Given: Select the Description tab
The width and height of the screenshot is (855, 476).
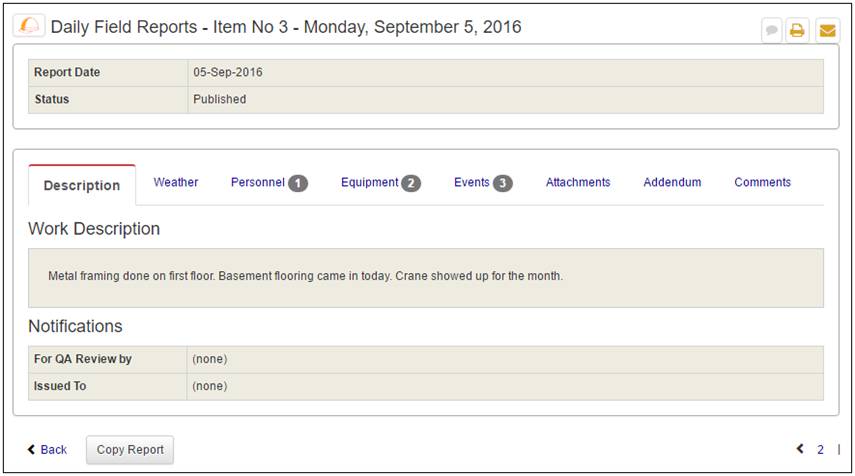Looking at the screenshot, I should pyautogui.click(x=82, y=185).
